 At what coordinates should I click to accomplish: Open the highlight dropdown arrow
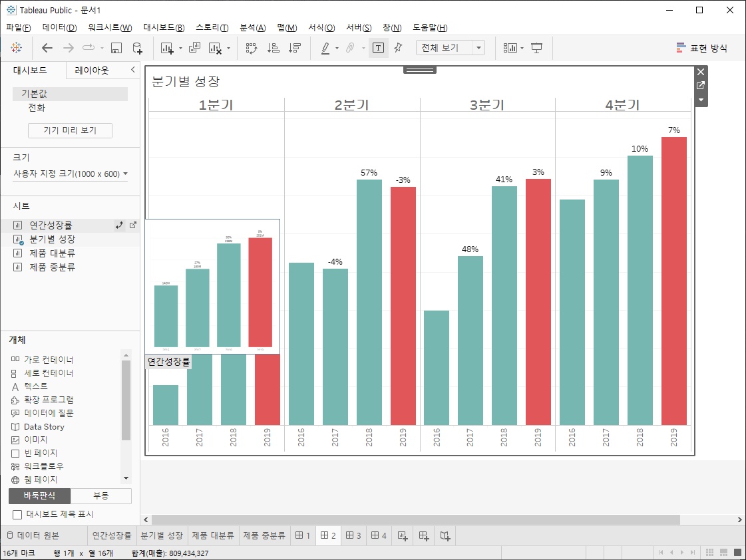tap(337, 48)
